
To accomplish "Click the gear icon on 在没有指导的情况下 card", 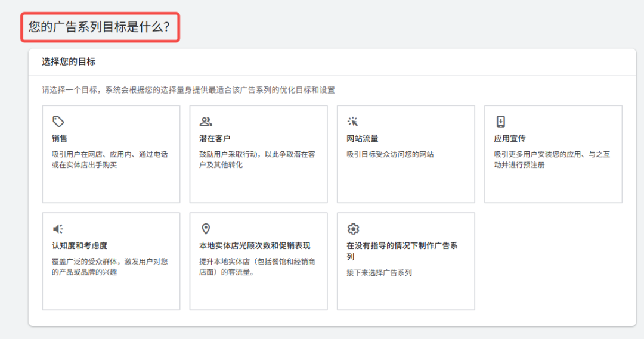I will point(353,229).
